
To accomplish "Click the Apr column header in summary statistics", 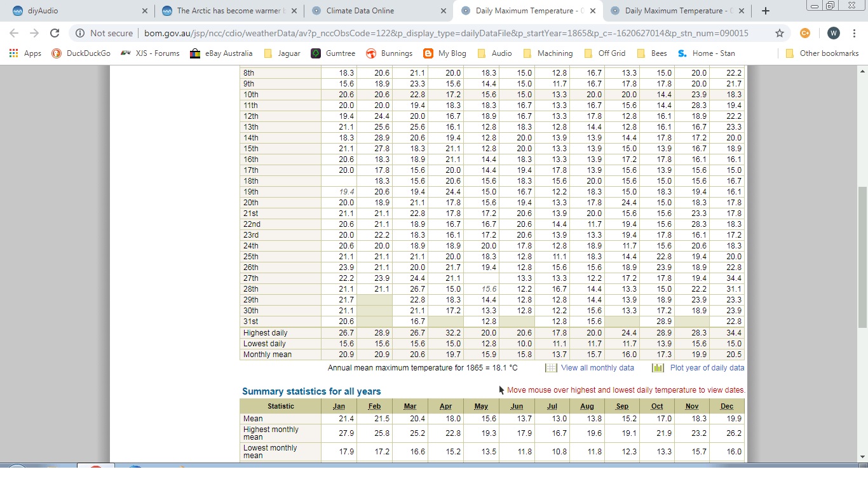I will (445, 406).
